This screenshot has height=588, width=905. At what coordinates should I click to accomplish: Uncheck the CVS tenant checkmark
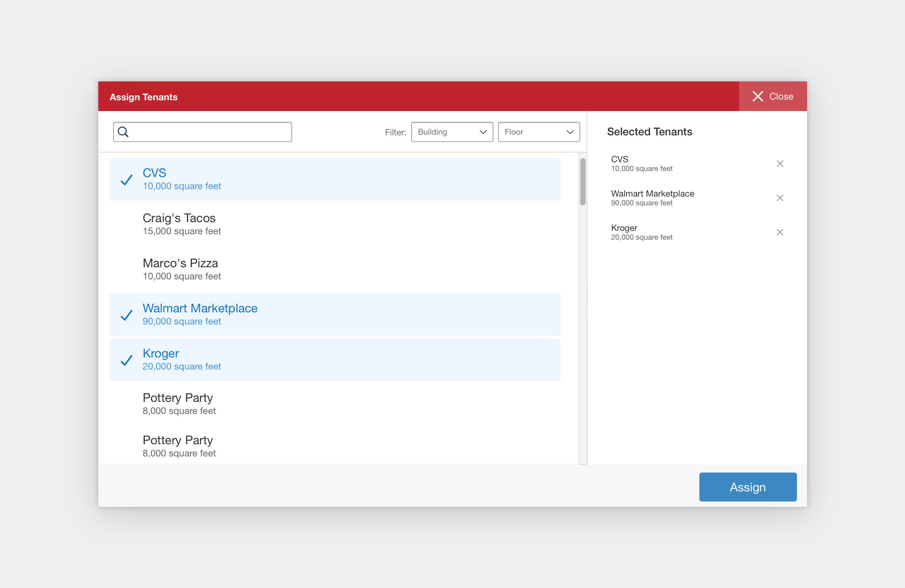click(x=127, y=179)
